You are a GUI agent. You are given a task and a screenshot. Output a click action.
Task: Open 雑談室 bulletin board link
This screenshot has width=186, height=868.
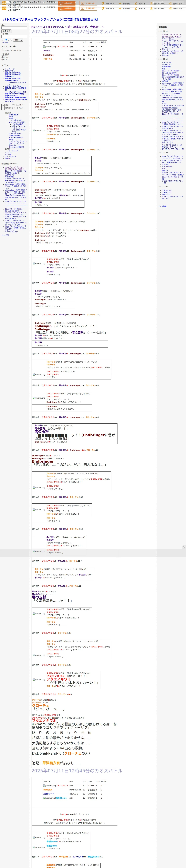[x=11, y=117]
